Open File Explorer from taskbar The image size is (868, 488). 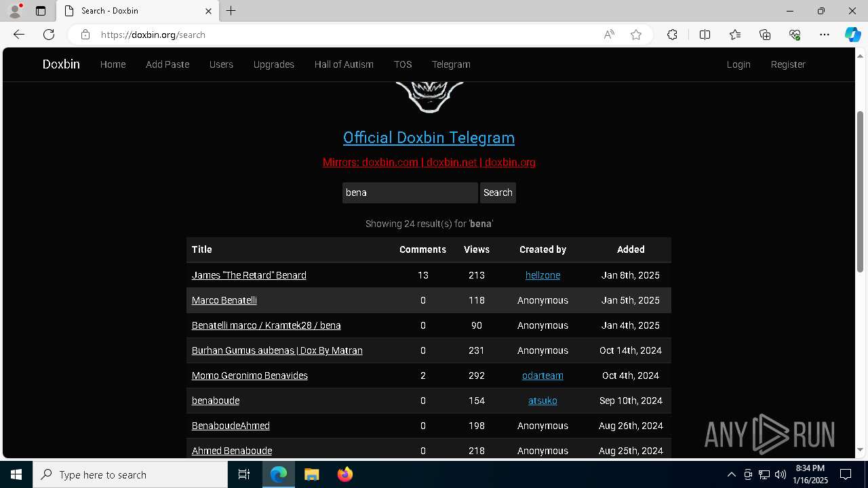(311, 474)
